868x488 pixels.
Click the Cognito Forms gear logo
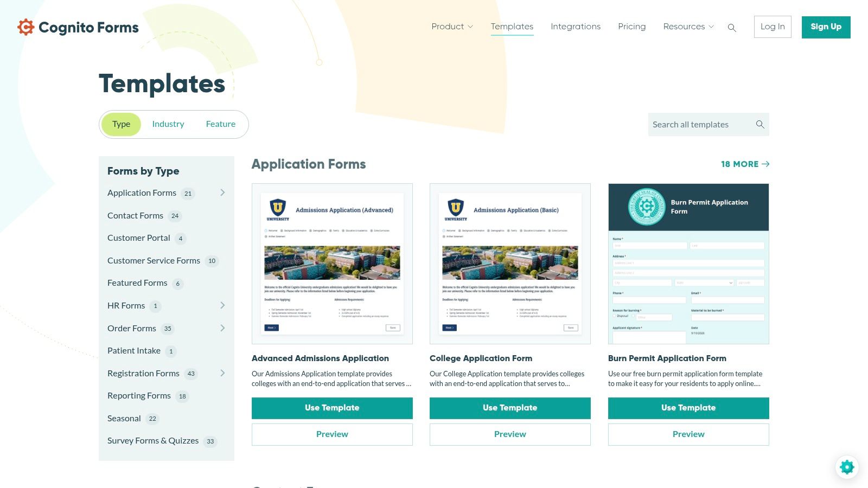click(25, 27)
